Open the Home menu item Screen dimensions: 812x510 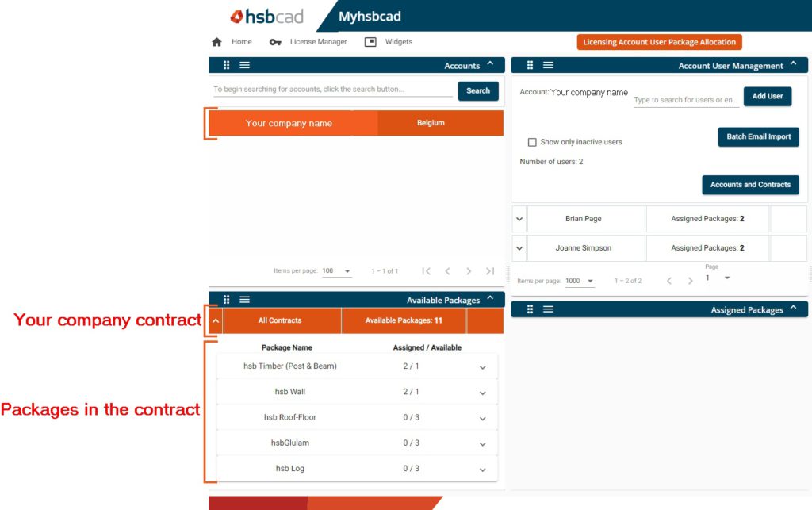242,42
